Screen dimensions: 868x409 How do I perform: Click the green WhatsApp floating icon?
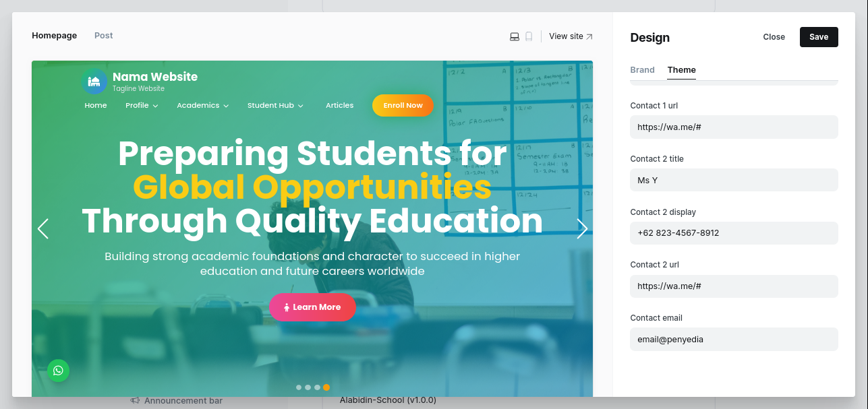tap(59, 370)
